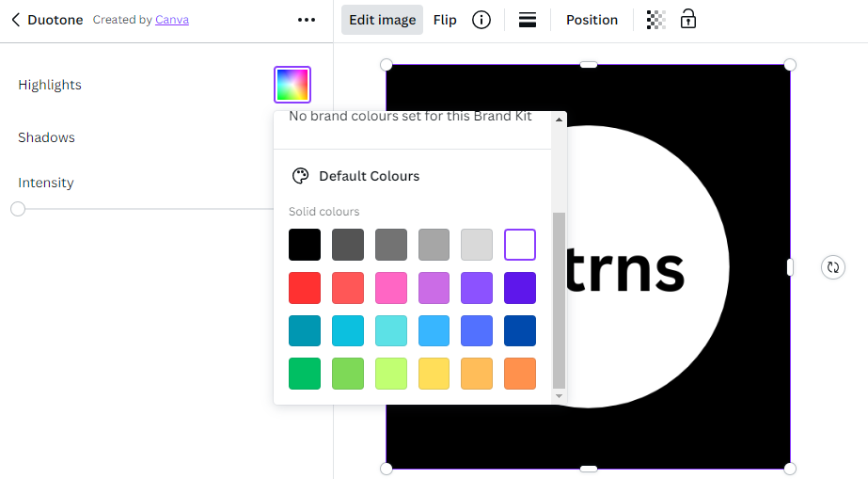Viewport: 868px width, 479px height.
Task: Click the Shadows label
Action: (x=46, y=137)
